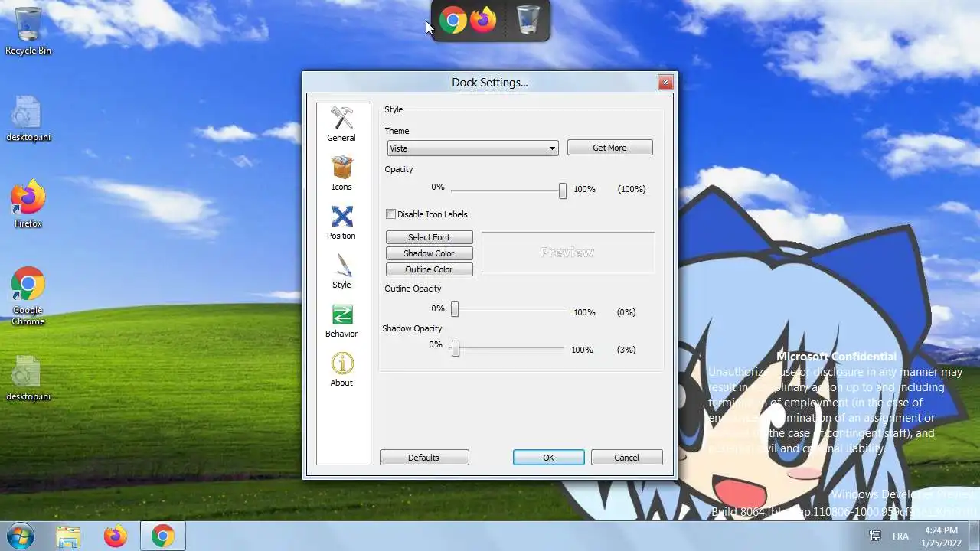Click the Get More themes button
This screenshot has height=551, width=980.
coord(609,148)
